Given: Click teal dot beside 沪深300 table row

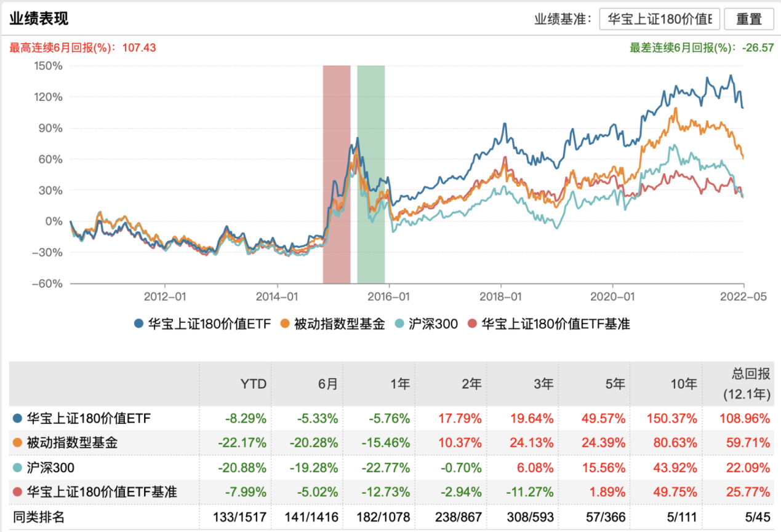Looking at the screenshot, I should tap(17, 467).
